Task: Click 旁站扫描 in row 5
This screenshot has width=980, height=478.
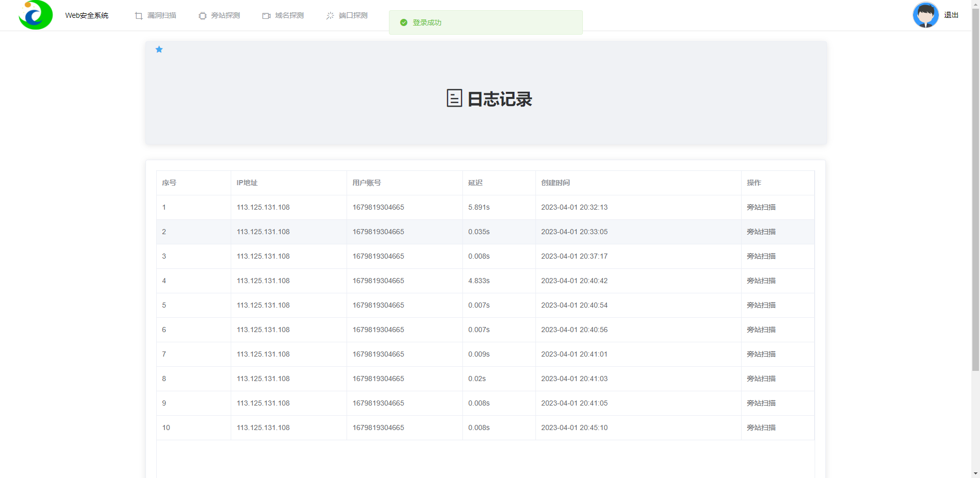Action: (761, 305)
